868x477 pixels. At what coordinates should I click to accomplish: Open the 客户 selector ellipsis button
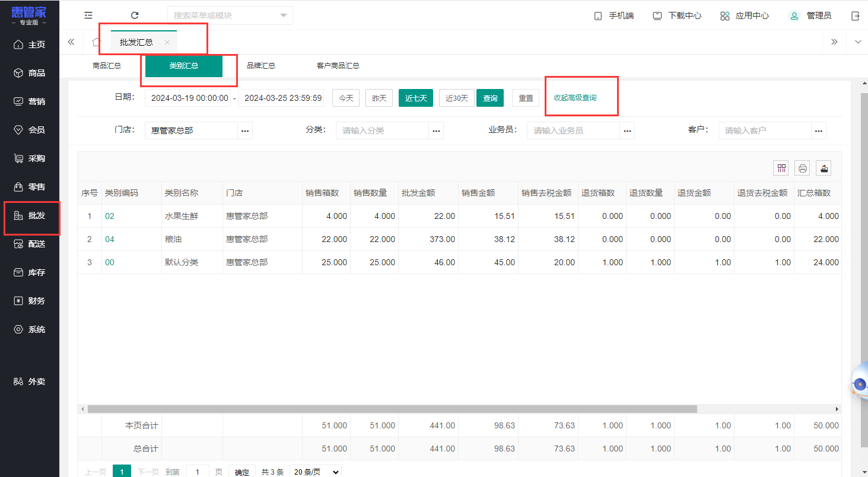819,131
